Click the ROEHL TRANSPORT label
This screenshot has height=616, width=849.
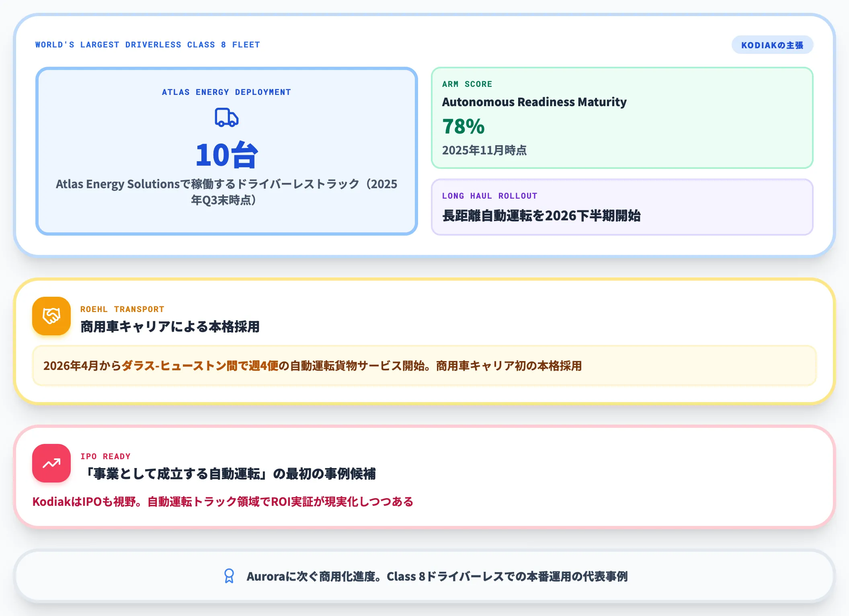(x=122, y=309)
